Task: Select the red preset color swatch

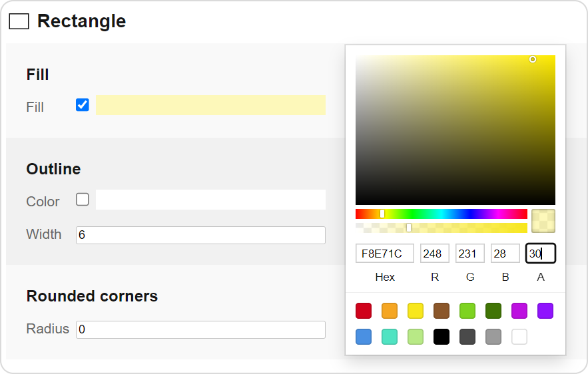Action: click(364, 311)
